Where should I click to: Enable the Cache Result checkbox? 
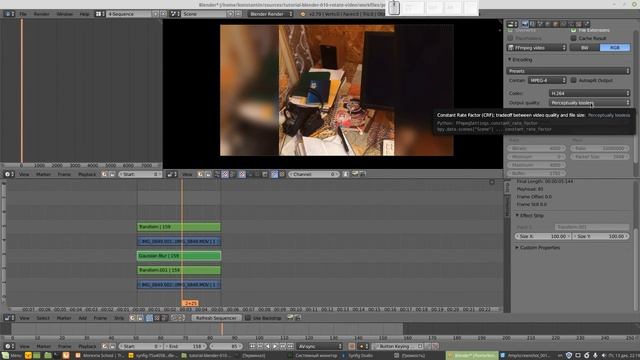coord(573,38)
